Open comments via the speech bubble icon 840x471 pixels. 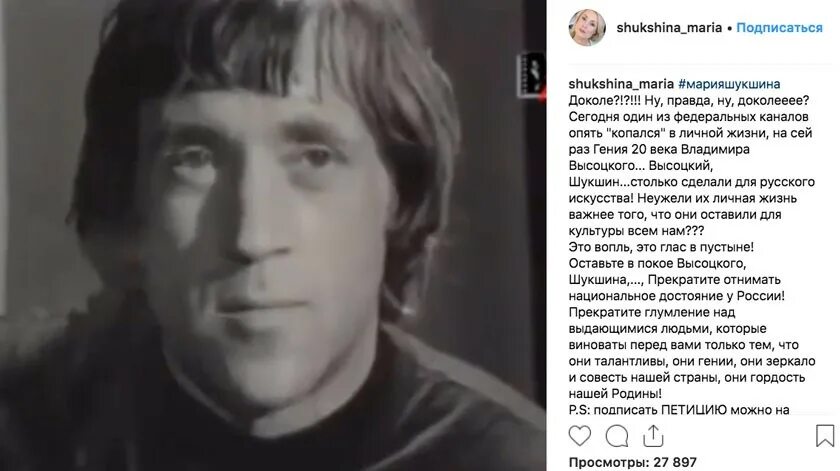[x=617, y=436]
